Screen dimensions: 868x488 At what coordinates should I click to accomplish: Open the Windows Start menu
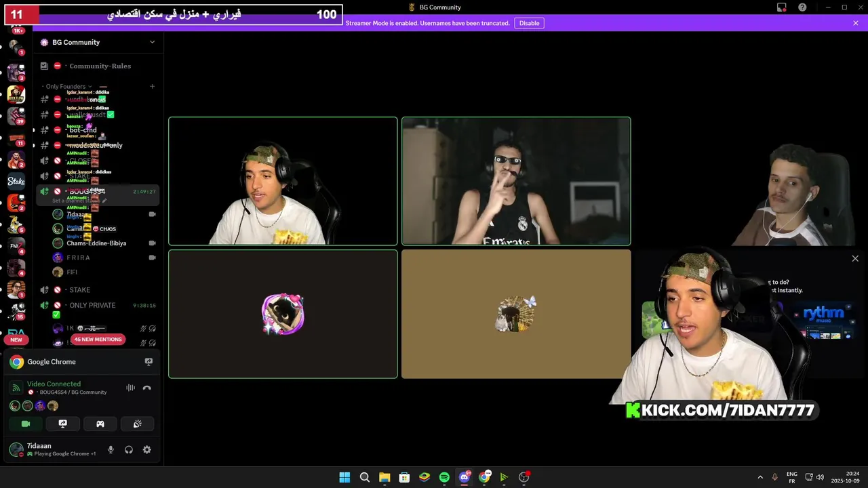[x=344, y=477]
